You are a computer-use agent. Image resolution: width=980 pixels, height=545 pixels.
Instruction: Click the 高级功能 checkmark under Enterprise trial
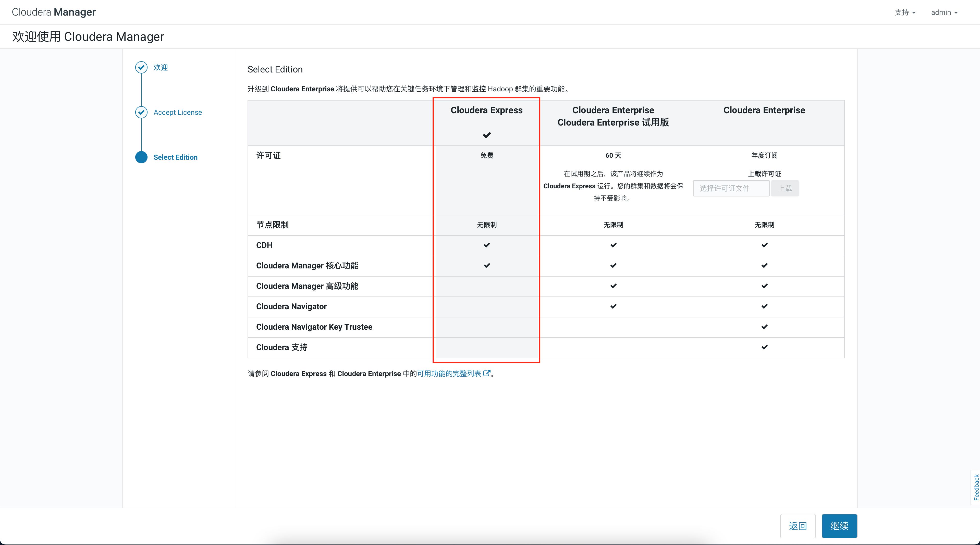(613, 286)
